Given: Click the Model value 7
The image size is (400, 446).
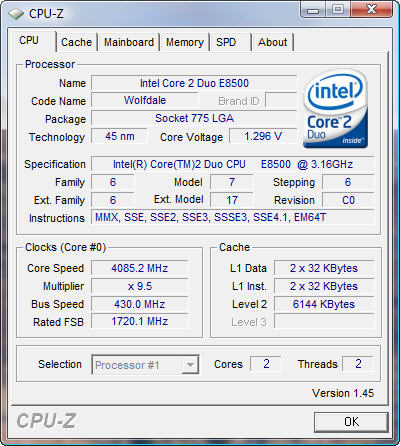Looking at the screenshot, I should [x=231, y=182].
